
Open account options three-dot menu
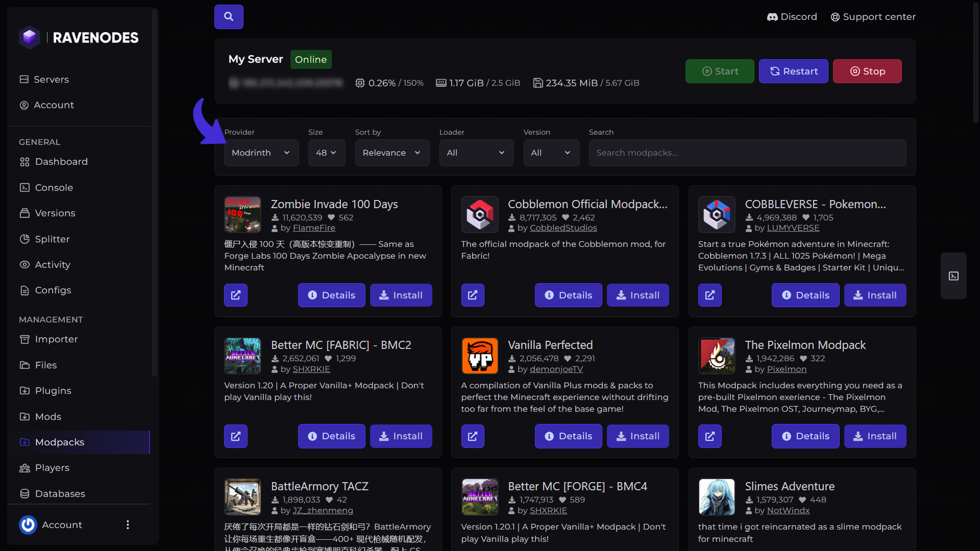[x=128, y=524]
